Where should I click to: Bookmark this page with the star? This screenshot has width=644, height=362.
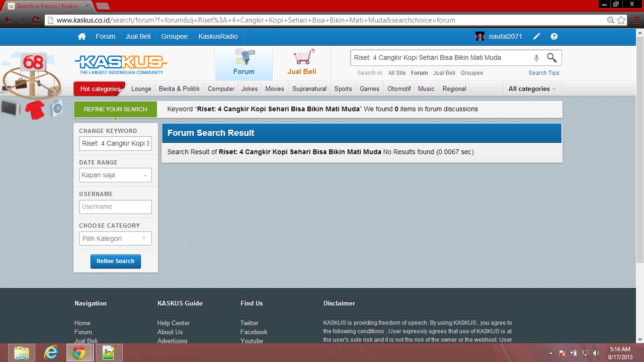coord(621,20)
